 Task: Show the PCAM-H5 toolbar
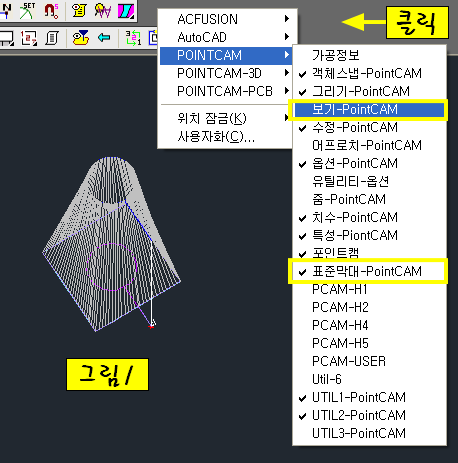pos(369,343)
